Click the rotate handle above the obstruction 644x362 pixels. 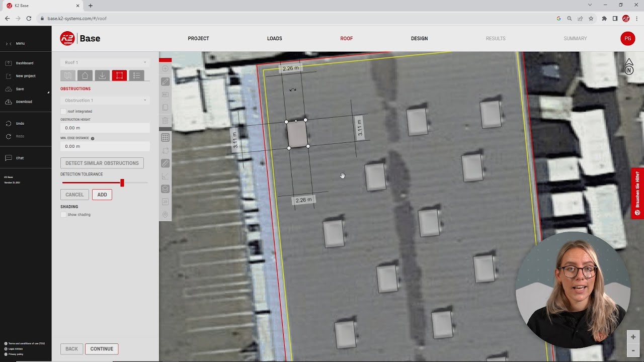coord(293,90)
